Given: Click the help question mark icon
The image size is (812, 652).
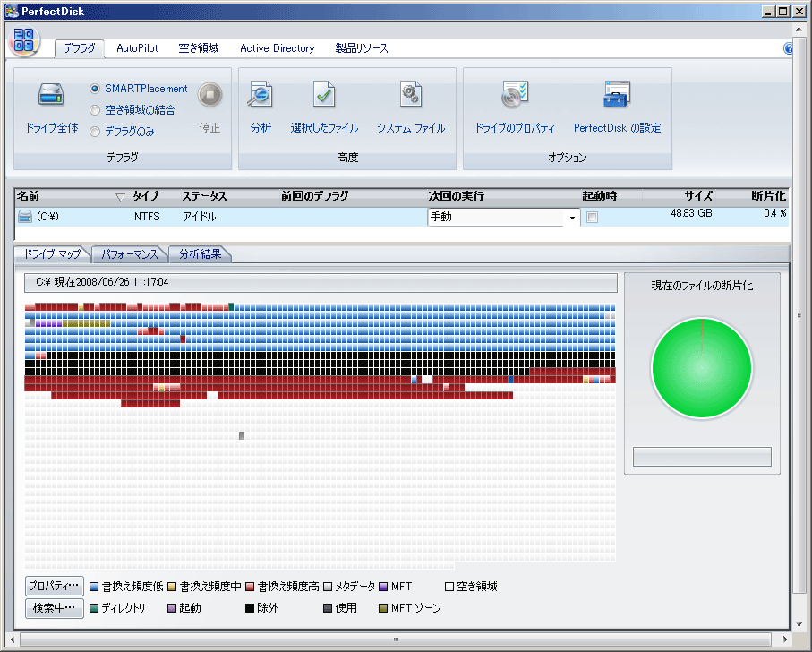Looking at the screenshot, I should (788, 48).
